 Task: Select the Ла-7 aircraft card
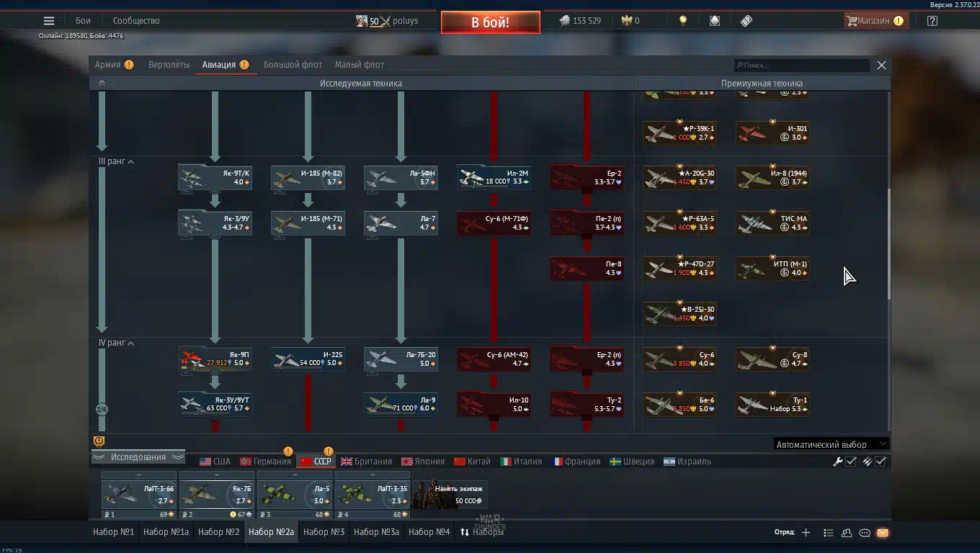(401, 223)
